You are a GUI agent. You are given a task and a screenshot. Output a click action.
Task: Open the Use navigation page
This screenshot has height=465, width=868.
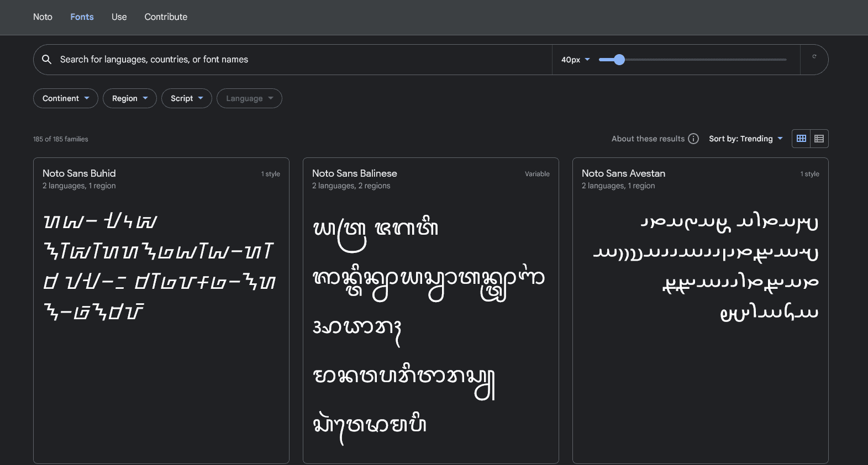(x=119, y=17)
